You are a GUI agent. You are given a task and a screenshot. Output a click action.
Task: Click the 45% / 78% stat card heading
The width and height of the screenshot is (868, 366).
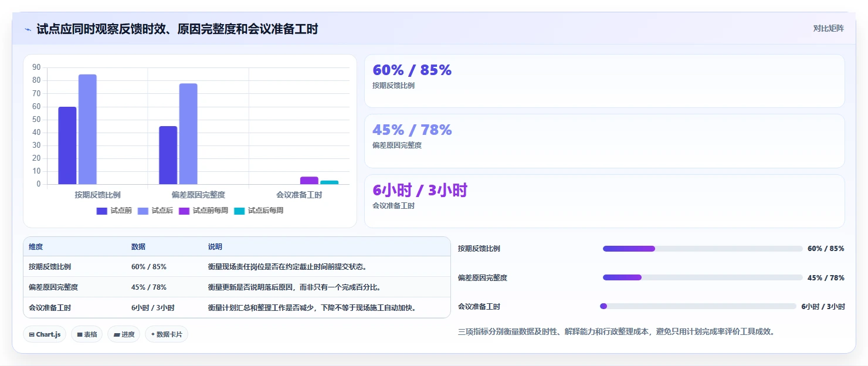(412, 130)
